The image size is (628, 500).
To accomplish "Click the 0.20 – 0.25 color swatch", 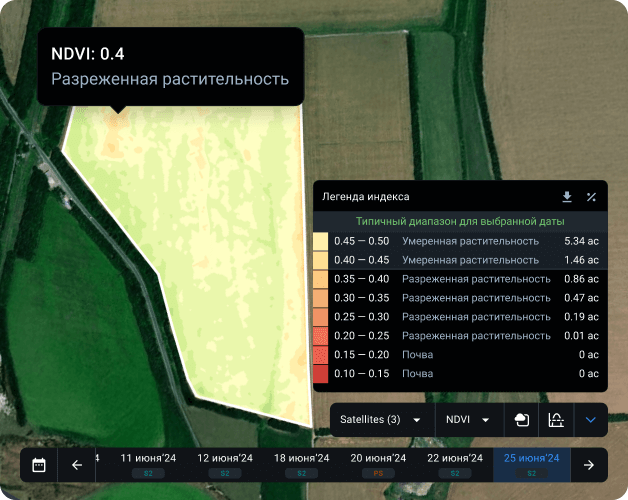I will [320, 336].
